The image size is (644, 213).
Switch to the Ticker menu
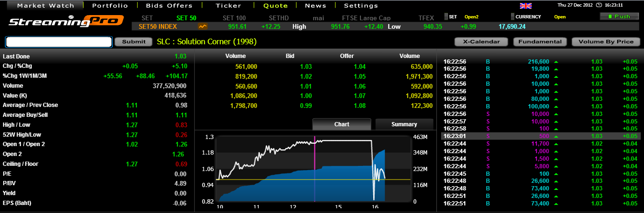click(228, 6)
